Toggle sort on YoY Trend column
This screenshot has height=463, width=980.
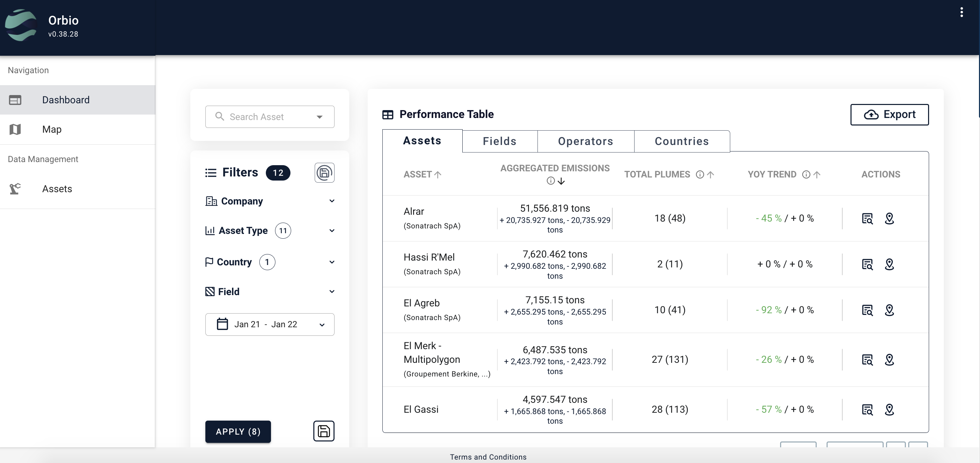[817, 174]
